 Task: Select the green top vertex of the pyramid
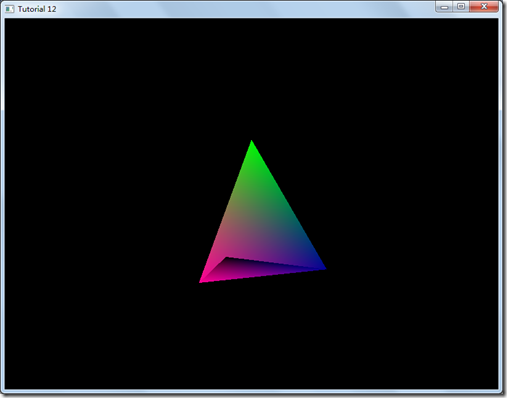252,143
